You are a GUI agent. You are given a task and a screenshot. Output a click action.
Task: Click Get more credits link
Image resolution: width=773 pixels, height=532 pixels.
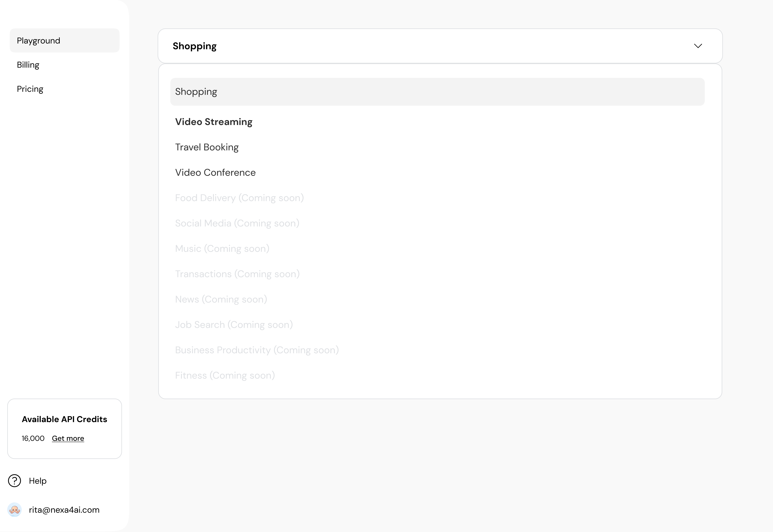click(x=68, y=438)
